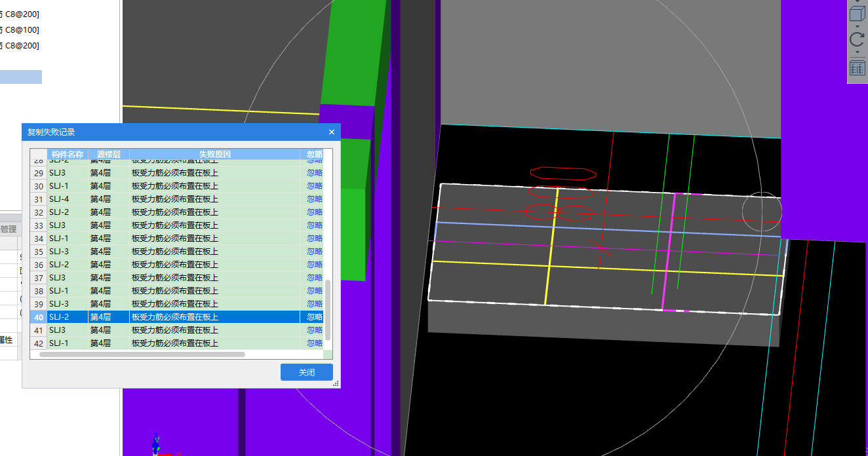Click the rotate view icon

click(857, 39)
